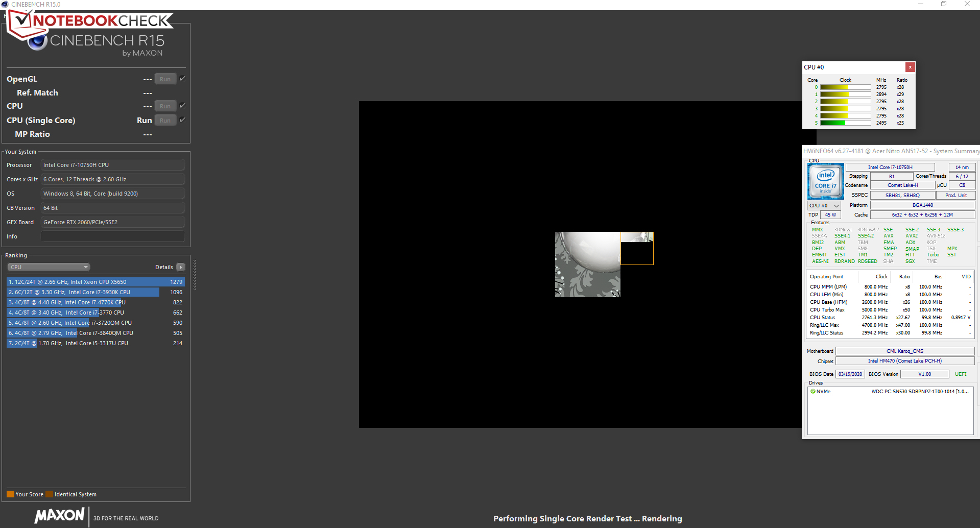The width and height of the screenshot is (980, 528).
Task: Click the MAXON logo at bottom left
Action: tap(59, 516)
